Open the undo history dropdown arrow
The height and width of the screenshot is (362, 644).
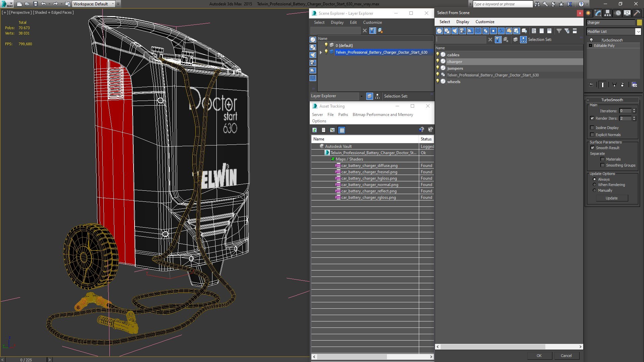[x=49, y=4]
